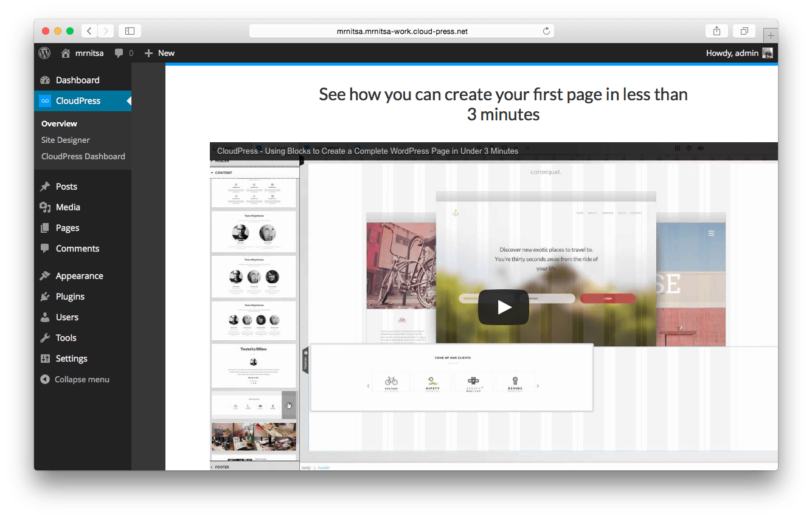
Task: Click the browser address bar
Action: (401, 31)
